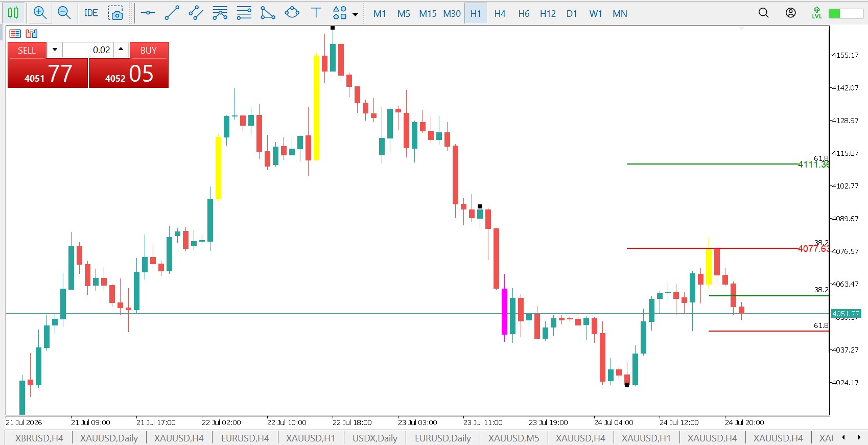Click the green 4111.36 Fibonacci level line
868x445 pixels.
712,164
